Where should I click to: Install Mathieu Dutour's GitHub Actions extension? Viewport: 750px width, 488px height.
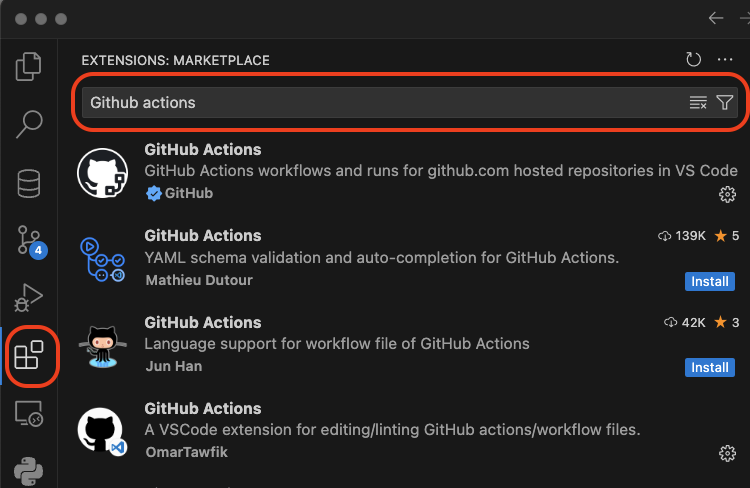tap(710, 281)
